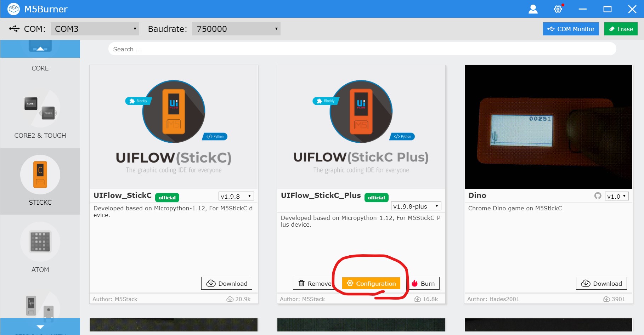Click the UIFlow_StickC_Plus title
644x335 pixels.
(x=321, y=195)
